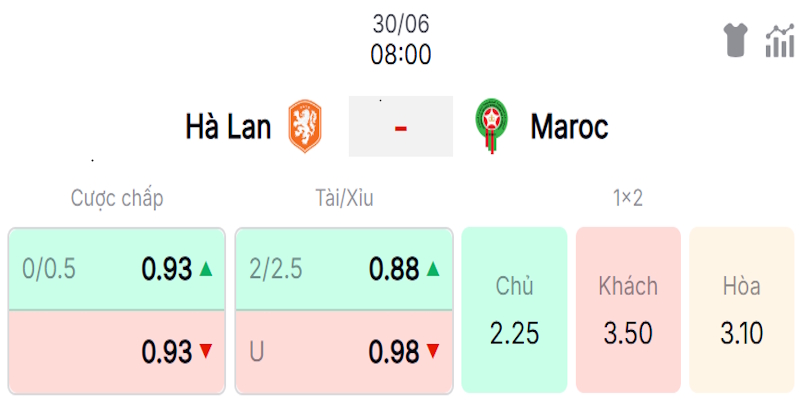The width and height of the screenshot is (800, 400).
Task: Click the green up arrow beside 0.93
Action: coord(205,268)
